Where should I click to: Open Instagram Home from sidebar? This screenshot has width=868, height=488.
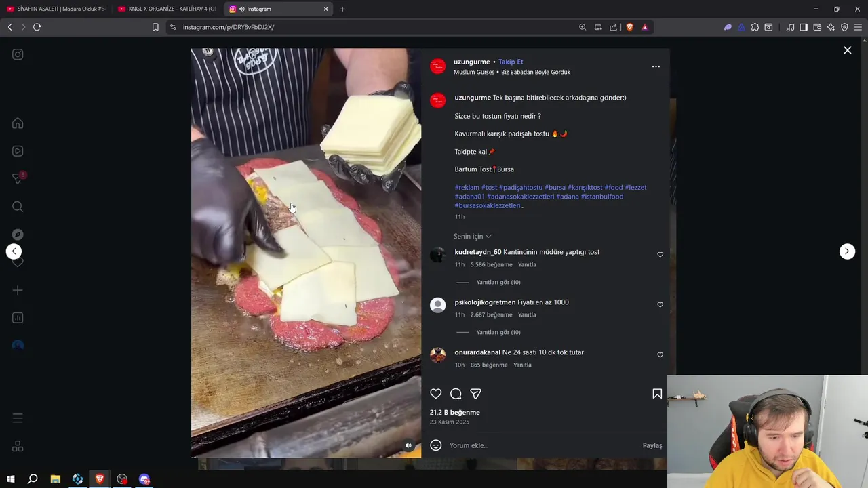click(18, 123)
